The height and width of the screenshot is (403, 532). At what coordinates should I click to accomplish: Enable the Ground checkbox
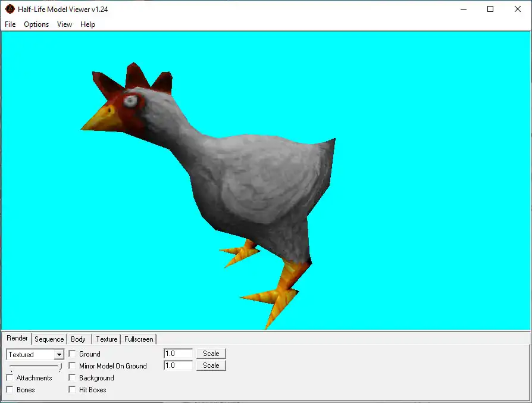pos(73,354)
